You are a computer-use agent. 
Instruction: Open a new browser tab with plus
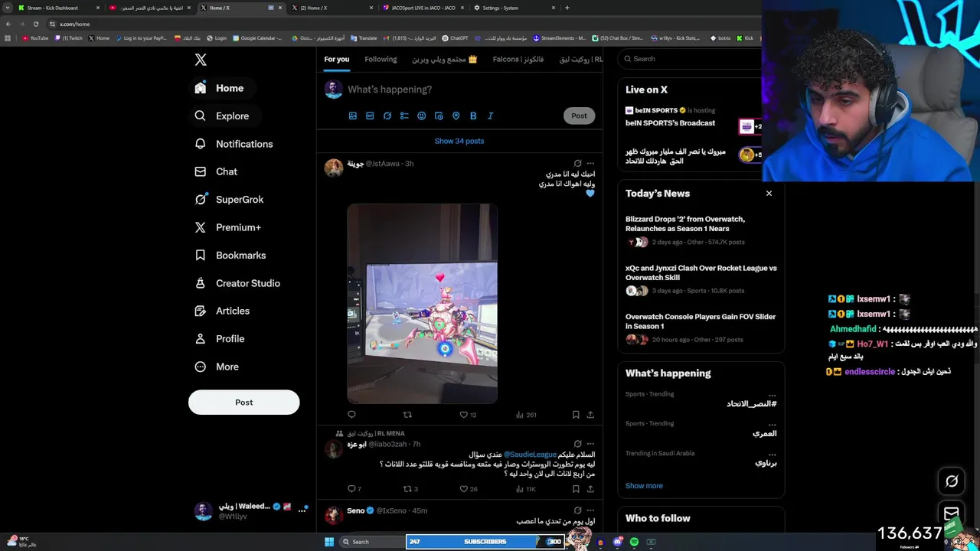567,8
